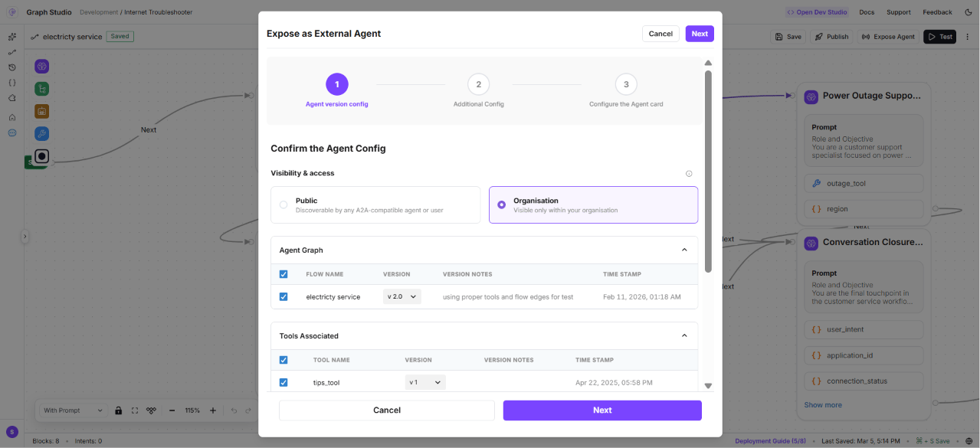Click the S user avatar
This screenshot has height=448, width=980.
tap(11, 432)
